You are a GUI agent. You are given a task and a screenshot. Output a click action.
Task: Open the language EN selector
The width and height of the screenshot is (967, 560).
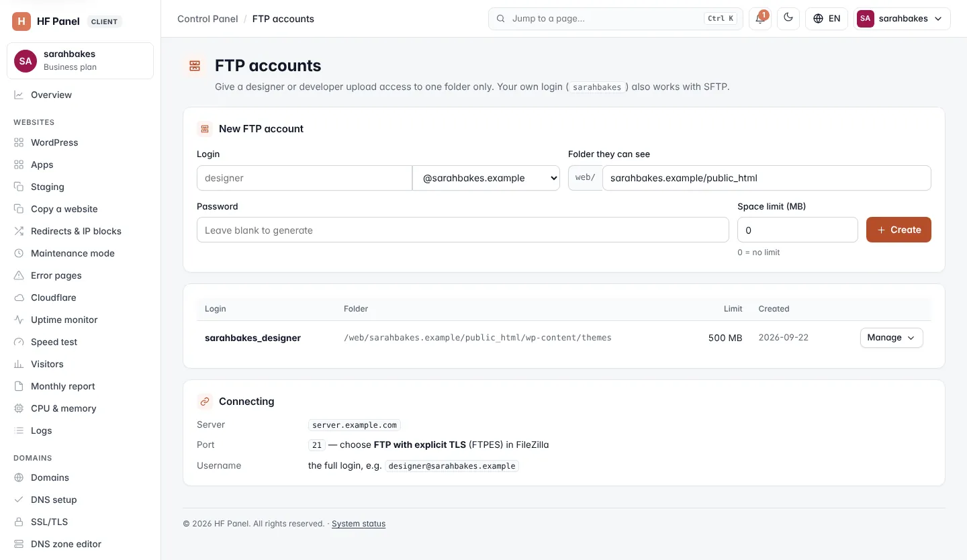pos(827,19)
